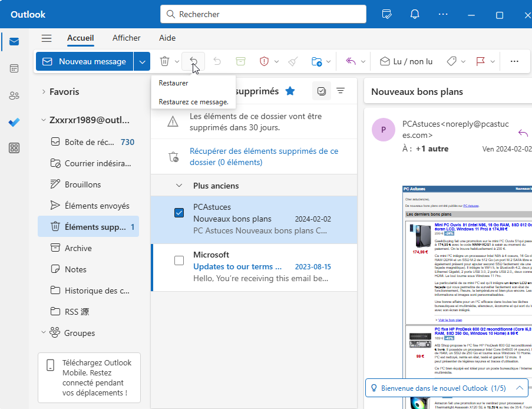
Task: Open the To Do checkmark app
Action: pos(14,122)
